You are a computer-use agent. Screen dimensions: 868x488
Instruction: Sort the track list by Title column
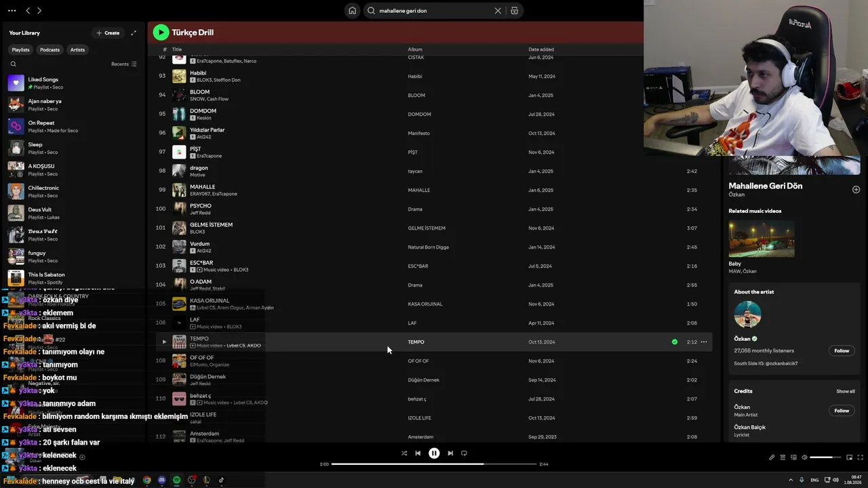[x=177, y=49]
